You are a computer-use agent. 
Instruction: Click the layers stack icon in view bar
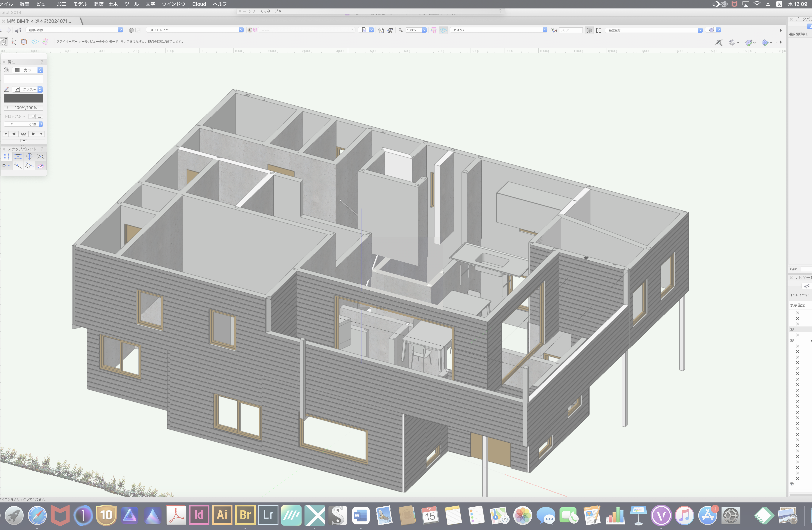pyautogui.click(x=131, y=30)
